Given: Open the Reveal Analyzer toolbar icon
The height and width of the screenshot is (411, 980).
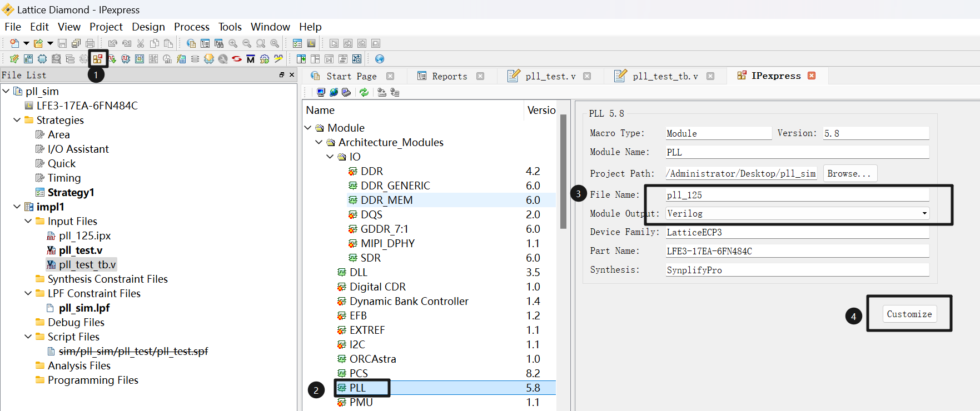Looking at the screenshot, I should pyautogui.click(x=126, y=59).
